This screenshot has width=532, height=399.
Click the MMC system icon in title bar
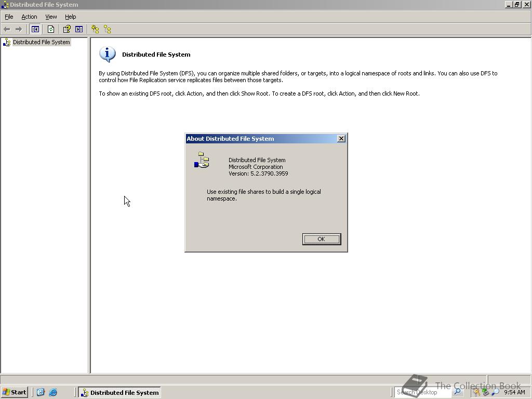pos(5,5)
